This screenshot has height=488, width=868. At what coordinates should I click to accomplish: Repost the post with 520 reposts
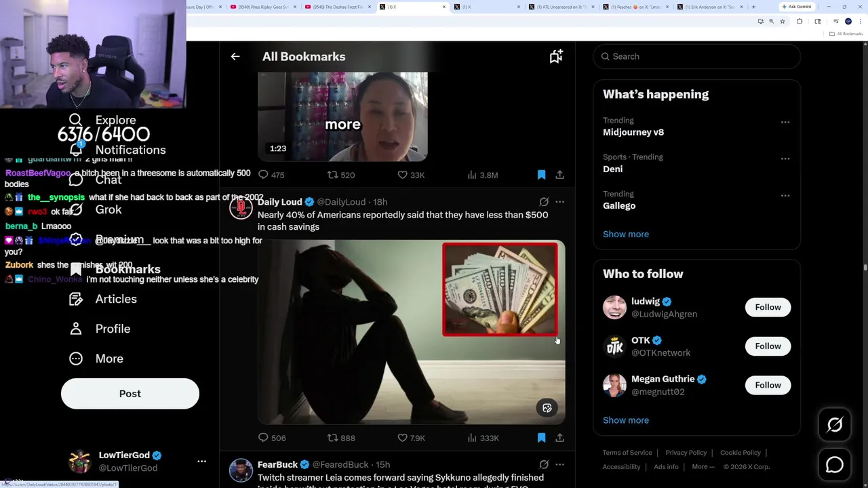tap(341, 175)
